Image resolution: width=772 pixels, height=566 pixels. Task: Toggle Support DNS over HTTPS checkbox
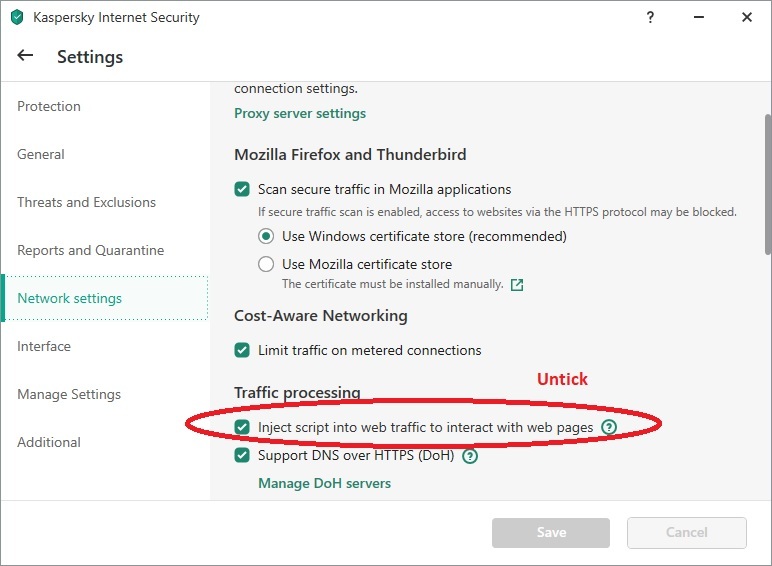[242, 456]
